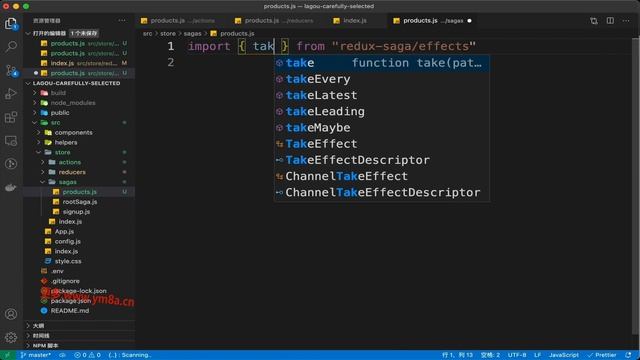This screenshot has height=360, width=640.
Task: Click the master branch indicator in status bar
Action: point(36,355)
